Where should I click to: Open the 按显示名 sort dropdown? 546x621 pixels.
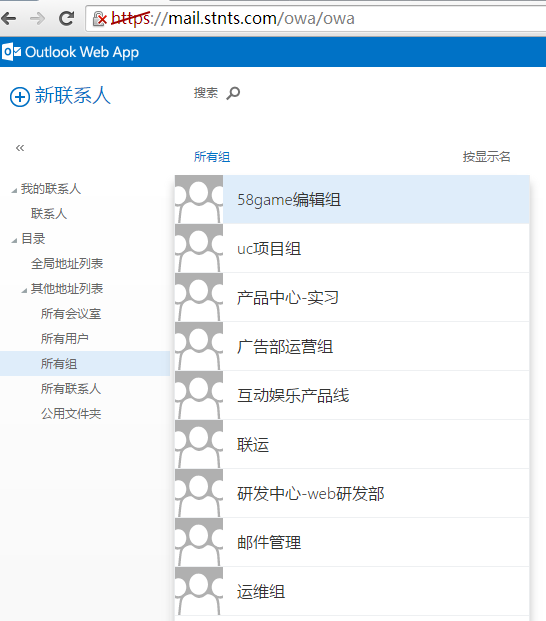(x=486, y=157)
